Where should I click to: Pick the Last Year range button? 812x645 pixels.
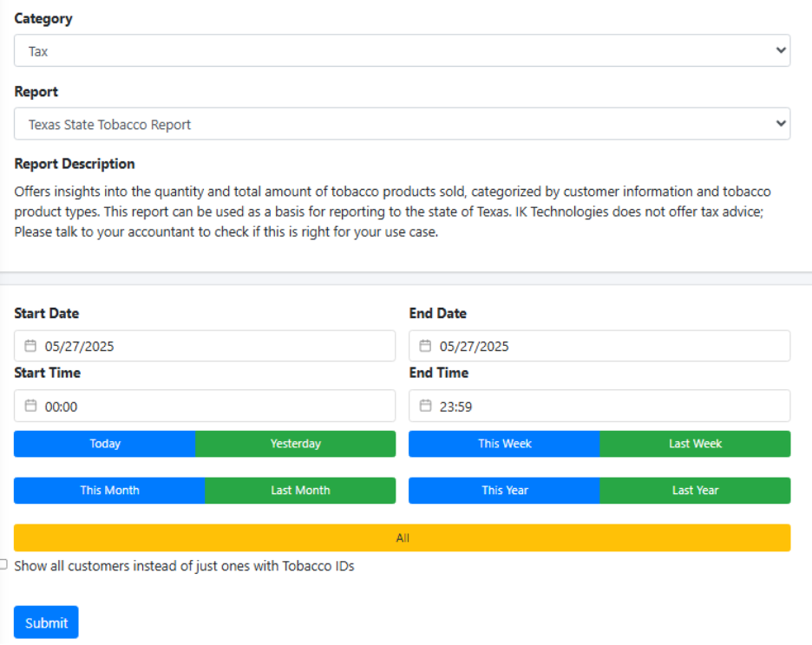click(x=695, y=491)
